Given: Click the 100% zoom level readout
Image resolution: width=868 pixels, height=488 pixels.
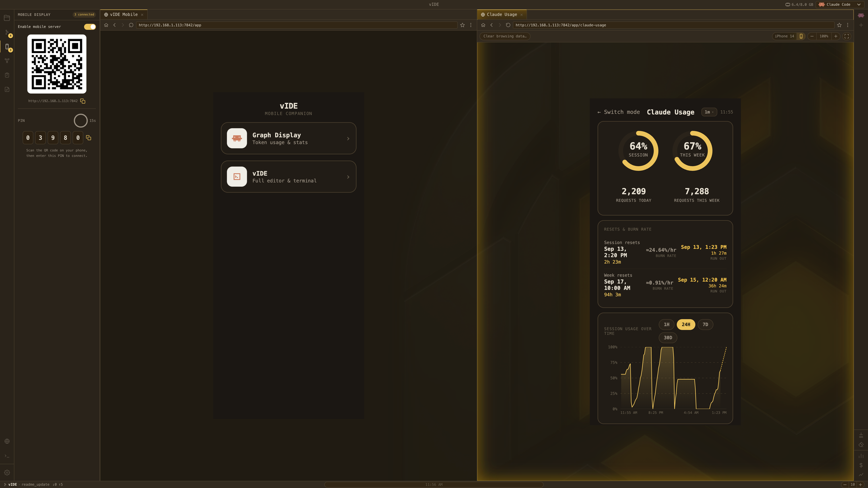Looking at the screenshot, I should point(824,36).
